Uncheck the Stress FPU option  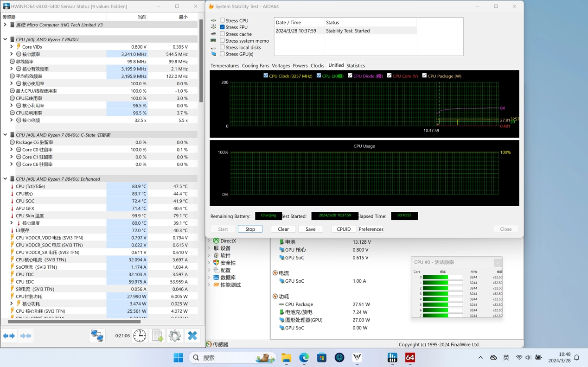pos(223,27)
